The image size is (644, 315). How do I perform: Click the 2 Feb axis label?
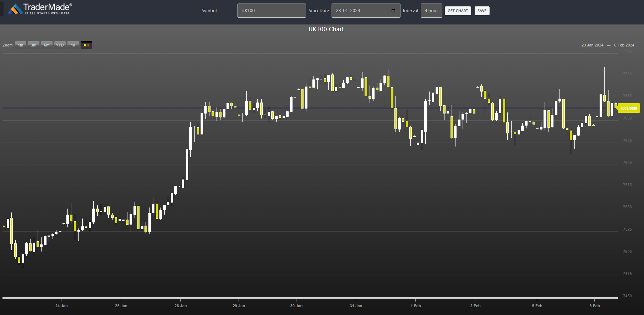(x=475, y=306)
